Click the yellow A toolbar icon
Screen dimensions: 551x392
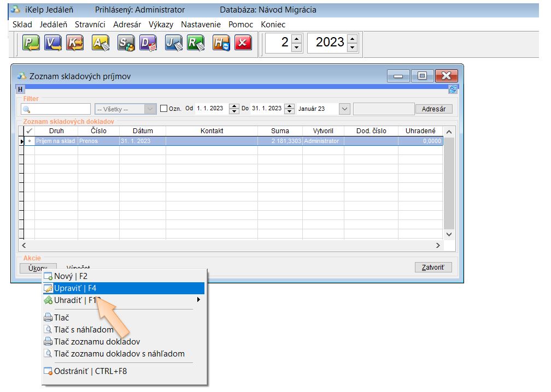(100, 43)
